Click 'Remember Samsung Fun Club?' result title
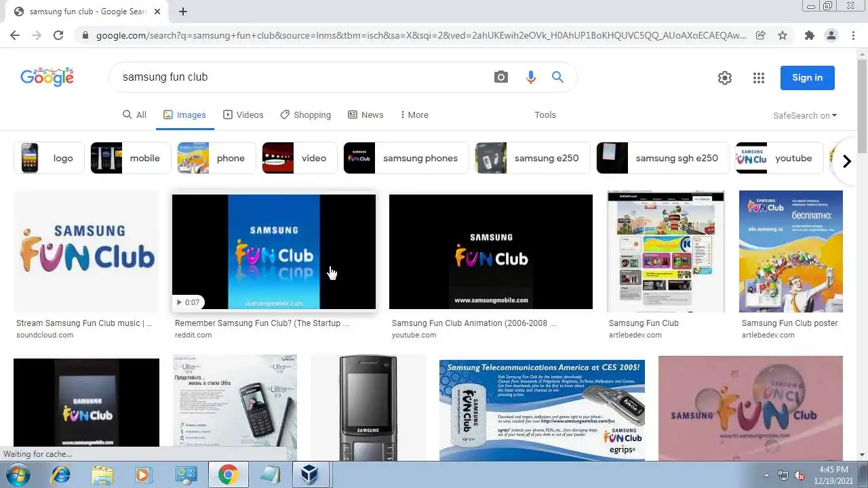This screenshot has width=868, height=488. click(262, 323)
